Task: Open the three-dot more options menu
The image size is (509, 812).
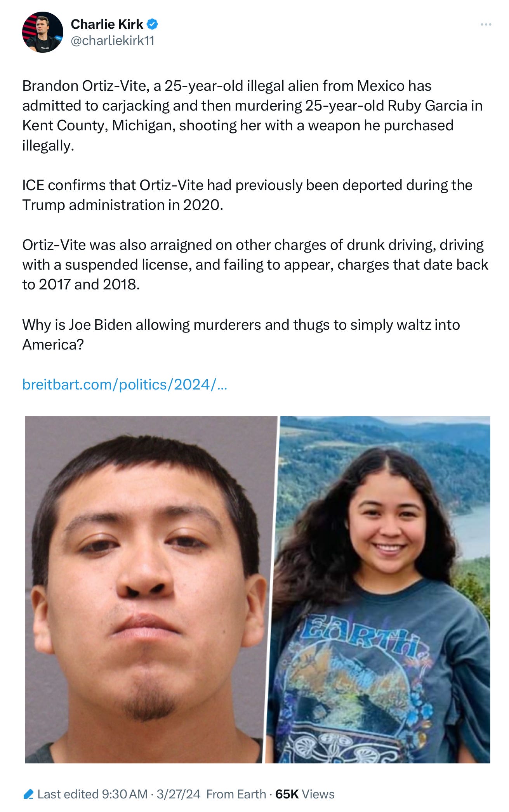Action: (486, 24)
